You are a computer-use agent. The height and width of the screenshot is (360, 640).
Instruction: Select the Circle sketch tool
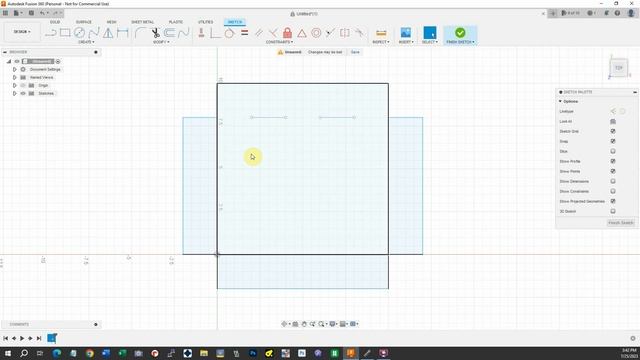[x=80, y=33]
